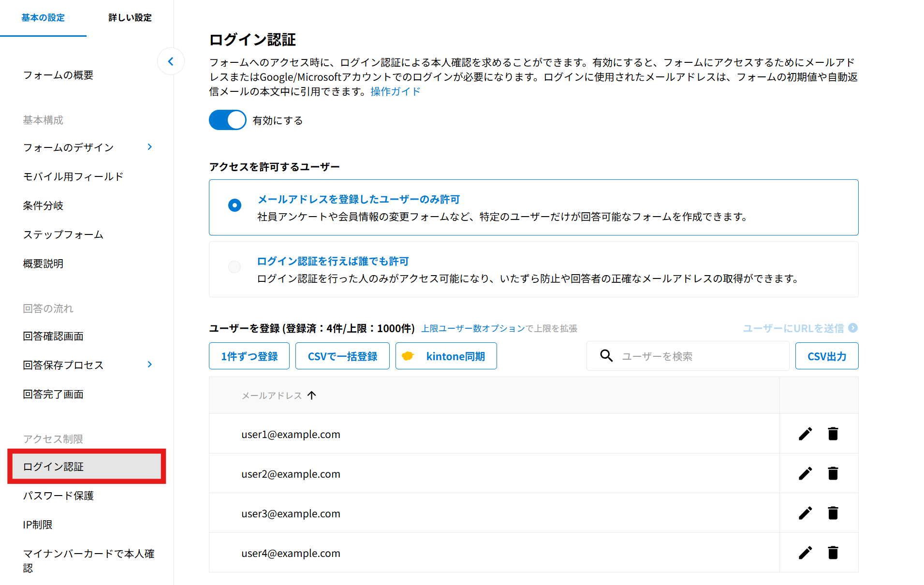This screenshot has height=585, width=924.
Task: Click the 1件ずつ登録 button
Action: pyautogui.click(x=249, y=356)
